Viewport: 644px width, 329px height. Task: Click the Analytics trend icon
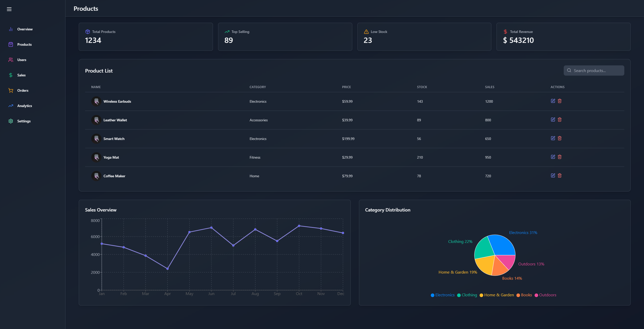coord(10,106)
